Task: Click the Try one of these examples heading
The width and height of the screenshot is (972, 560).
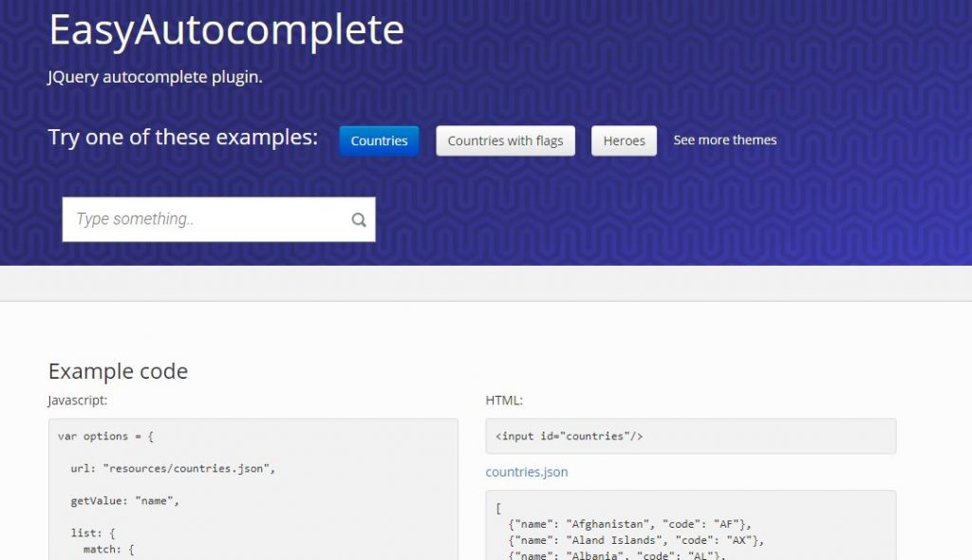Action: [x=182, y=137]
